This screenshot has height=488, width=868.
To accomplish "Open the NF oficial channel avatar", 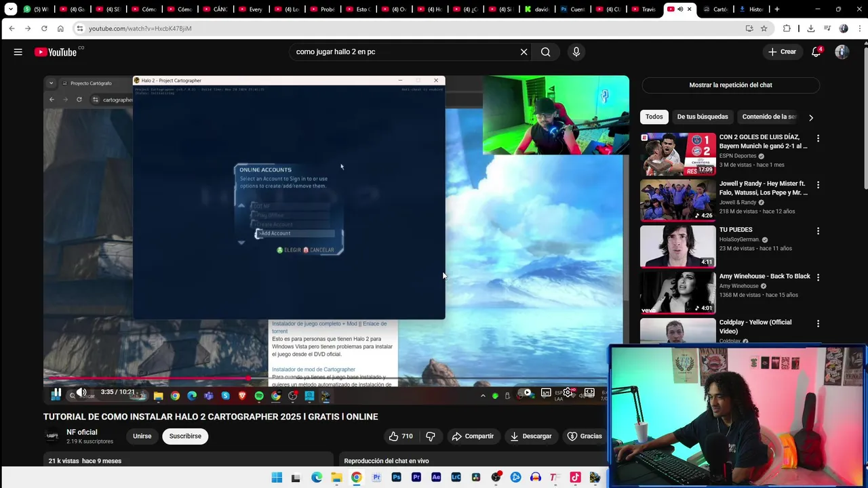I will point(52,436).
